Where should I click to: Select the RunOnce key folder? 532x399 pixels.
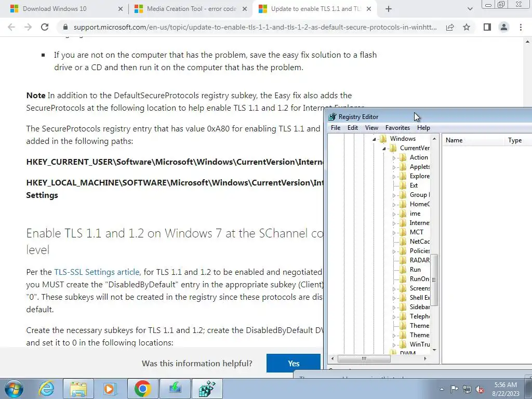pos(415,278)
